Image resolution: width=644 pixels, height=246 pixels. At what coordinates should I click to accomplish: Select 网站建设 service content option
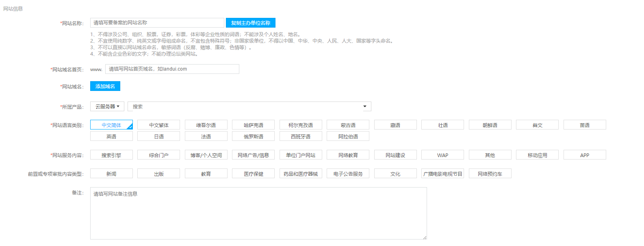[x=395, y=155]
